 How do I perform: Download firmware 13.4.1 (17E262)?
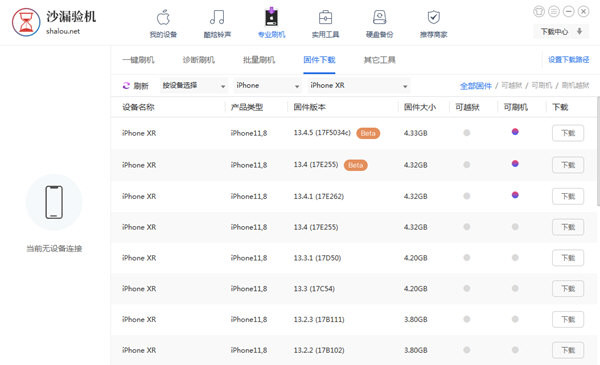click(x=568, y=196)
